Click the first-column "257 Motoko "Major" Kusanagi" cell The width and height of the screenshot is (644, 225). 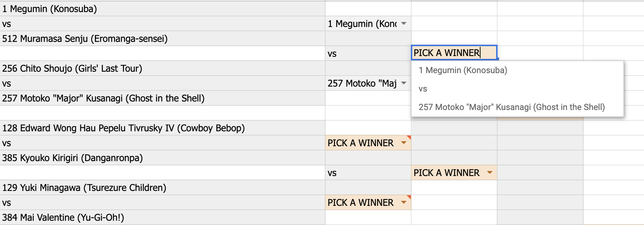pos(103,98)
